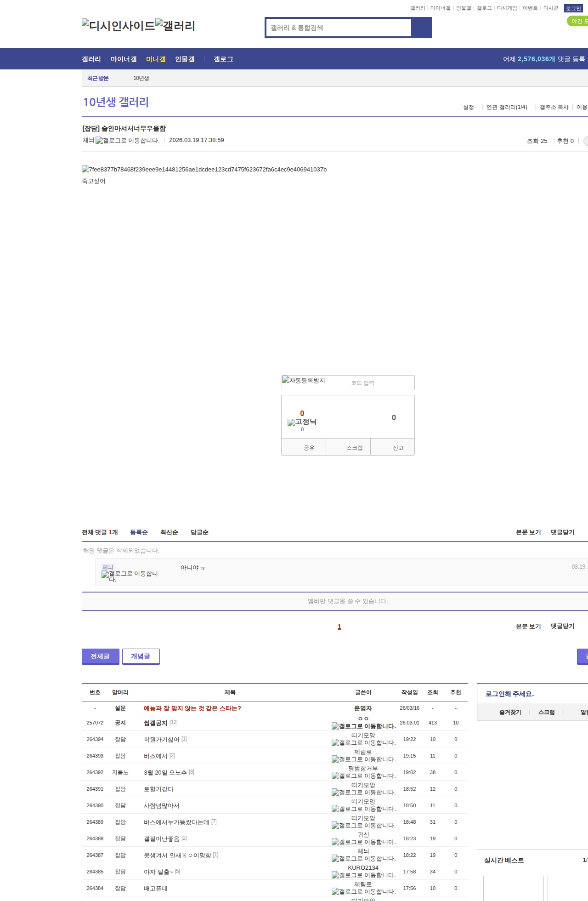
Task: Expand the 연관 갤러리(1/4) dropdown
Action: tap(506, 107)
